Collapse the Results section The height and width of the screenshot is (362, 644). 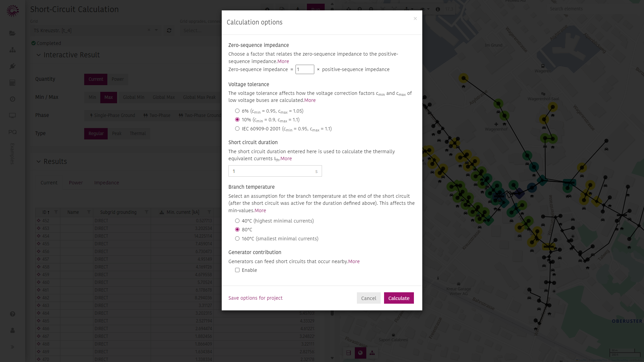point(39,162)
